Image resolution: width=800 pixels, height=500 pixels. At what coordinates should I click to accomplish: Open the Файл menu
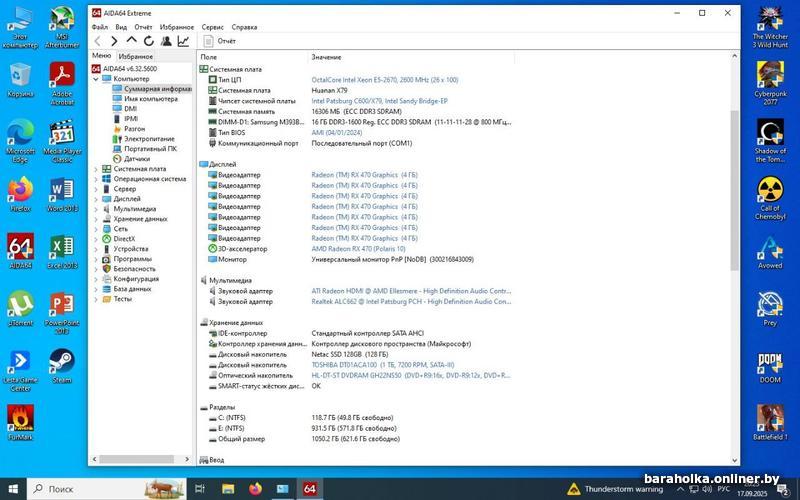[x=99, y=27]
